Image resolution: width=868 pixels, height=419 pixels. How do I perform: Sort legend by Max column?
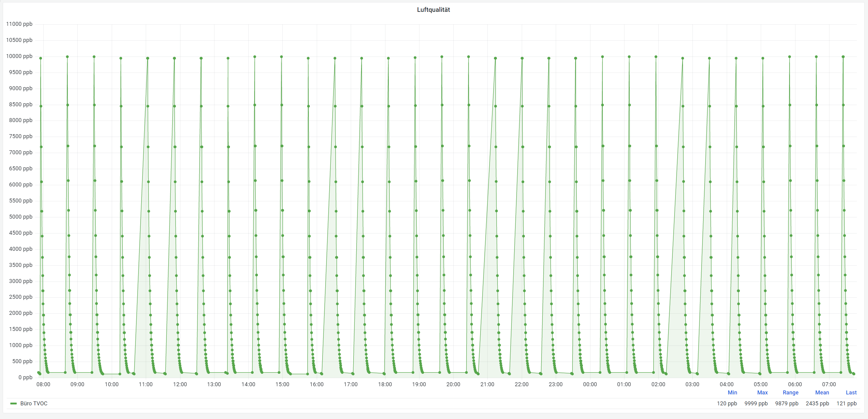pyautogui.click(x=762, y=392)
